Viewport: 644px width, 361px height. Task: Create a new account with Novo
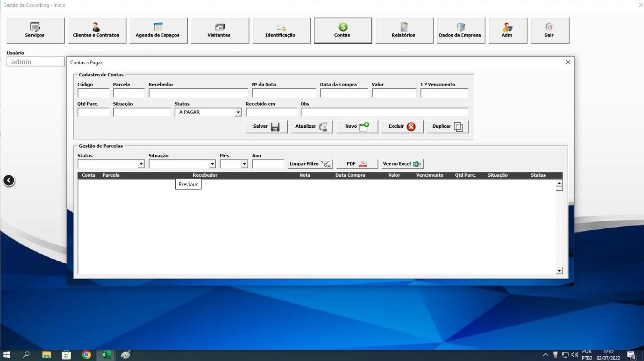(357, 126)
